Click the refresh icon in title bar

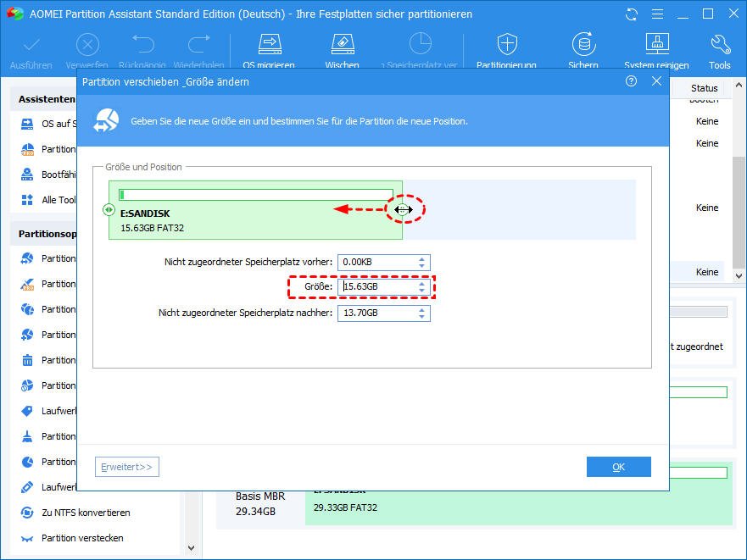(x=631, y=14)
